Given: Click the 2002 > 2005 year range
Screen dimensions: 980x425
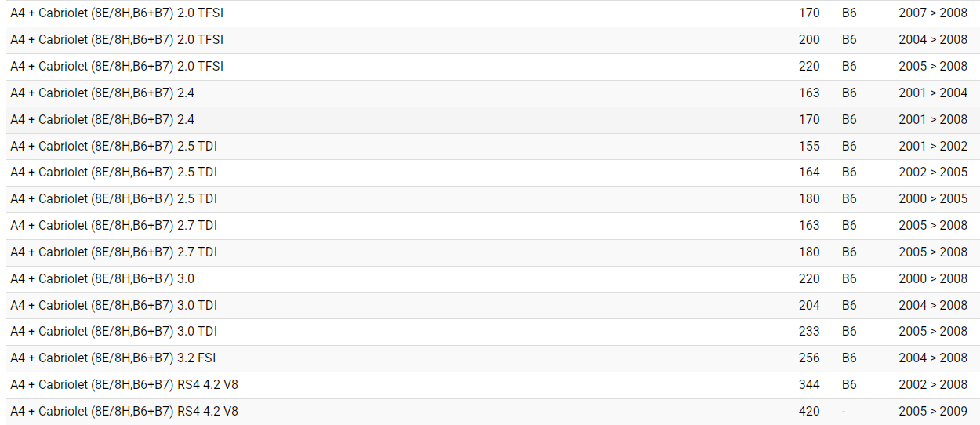Looking at the screenshot, I should pyautogui.click(x=933, y=173).
